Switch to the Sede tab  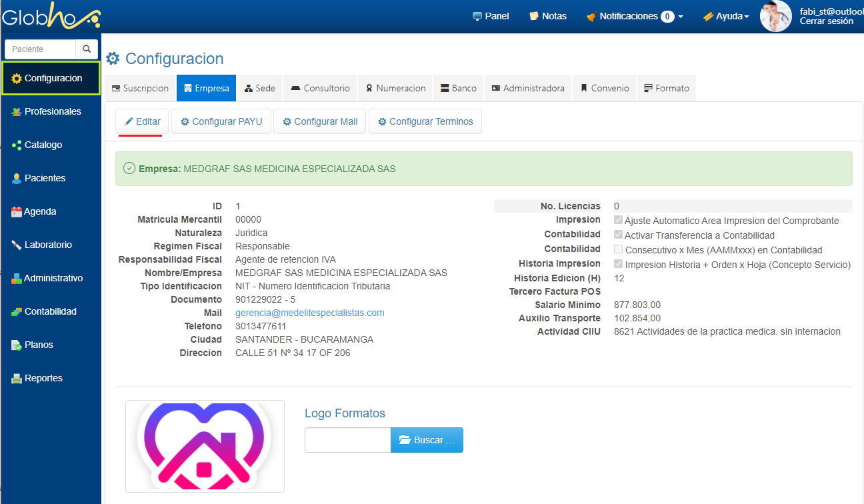point(259,88)
